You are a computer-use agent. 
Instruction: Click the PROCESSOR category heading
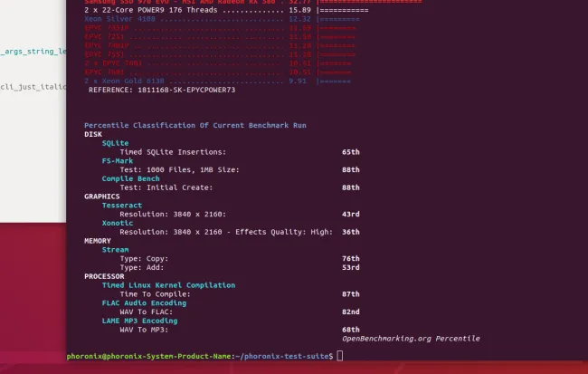coord(104,276)
